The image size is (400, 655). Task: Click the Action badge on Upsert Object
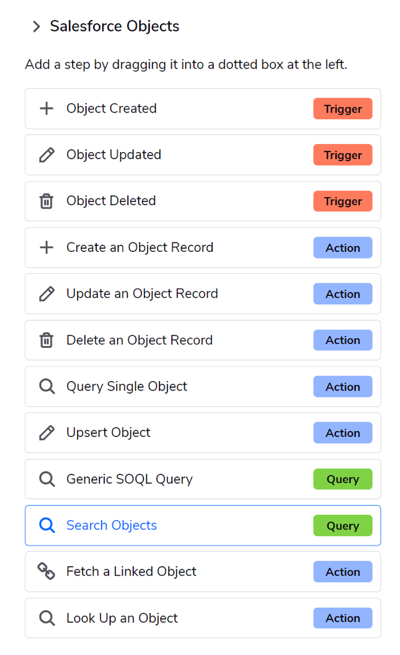[x=343, y=433]
